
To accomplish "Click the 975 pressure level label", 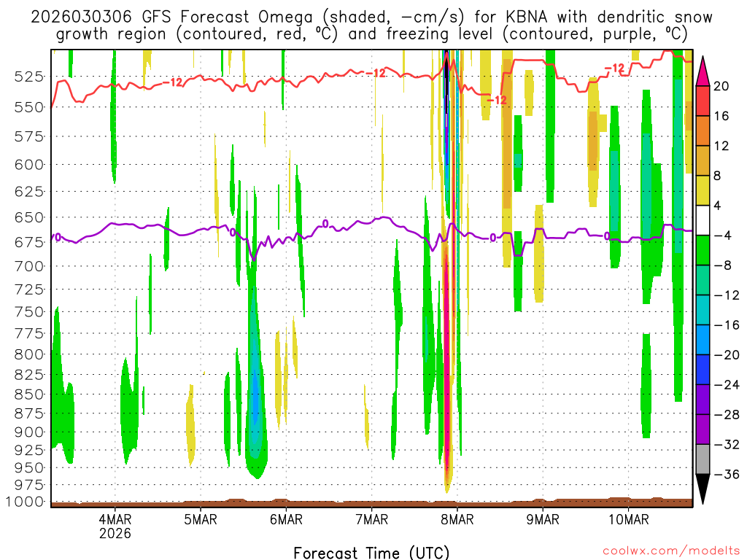I will [x=28, y=485].
